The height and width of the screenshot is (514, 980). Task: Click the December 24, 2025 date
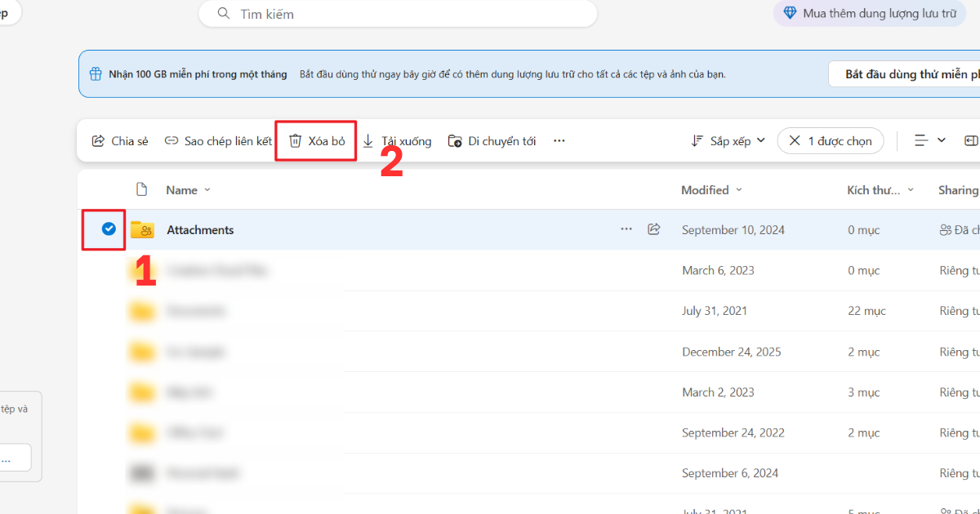(x=732, y=352)
